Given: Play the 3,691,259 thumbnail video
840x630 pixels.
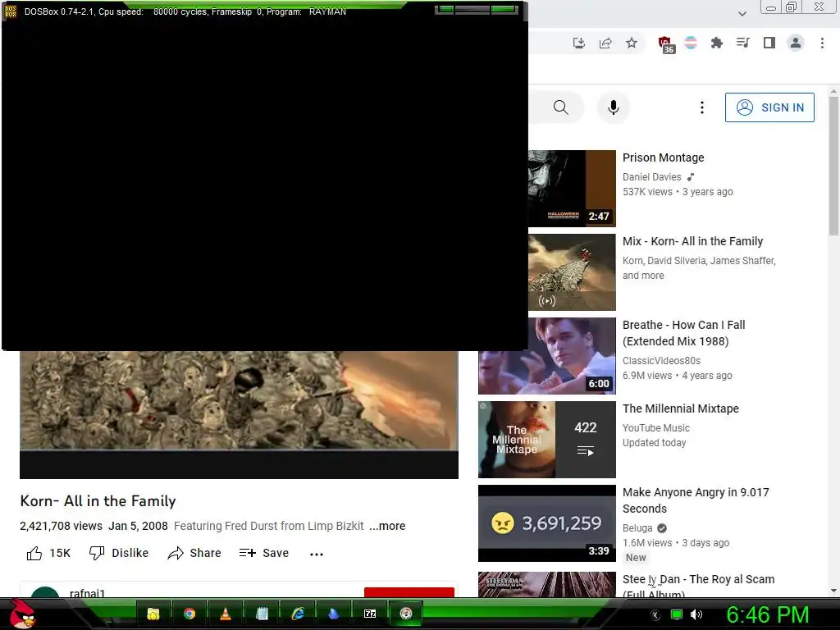Looking at the screenshot, I should point(547,523).
